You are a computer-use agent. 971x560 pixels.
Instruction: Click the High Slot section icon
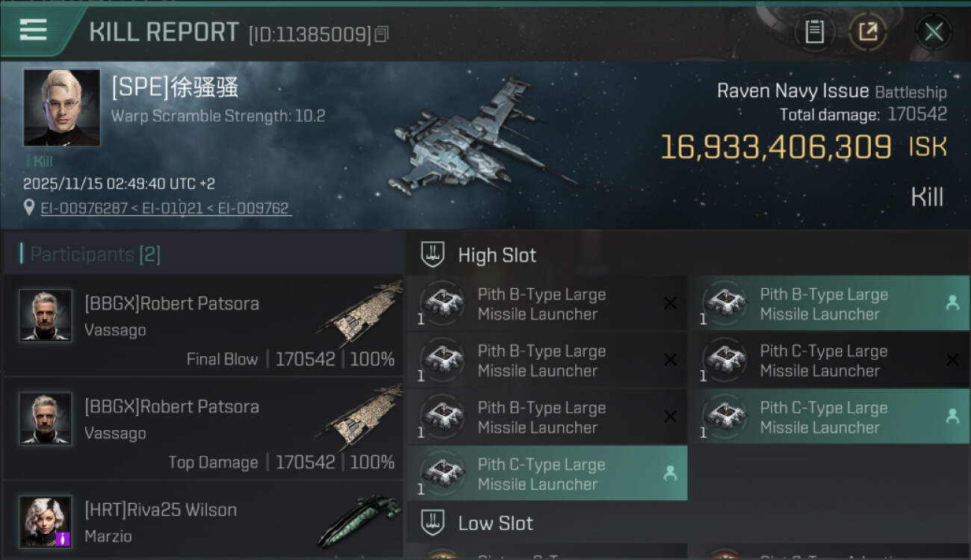pyautogui.click(x=432, y=255)
